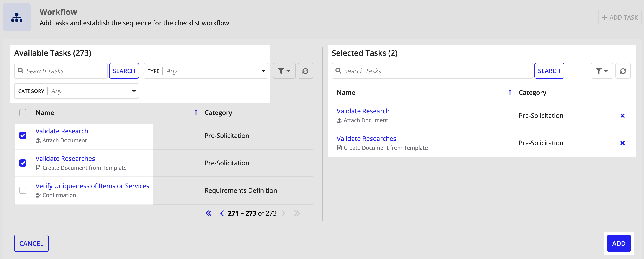The height and width of the screenshot is (259, 644).
Task: Open Verify Uniqueness of Items or Services link
Action: pyautogui.click(x=92, y=186)
